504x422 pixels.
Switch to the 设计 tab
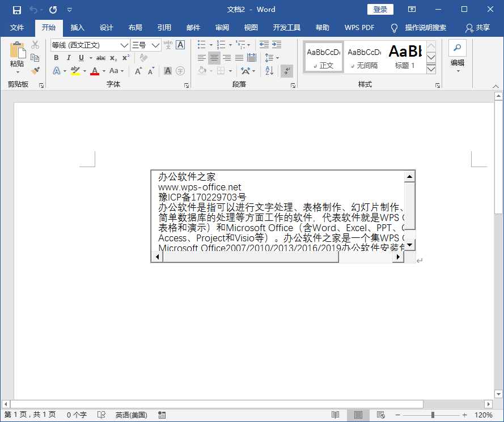coord(106,28)
